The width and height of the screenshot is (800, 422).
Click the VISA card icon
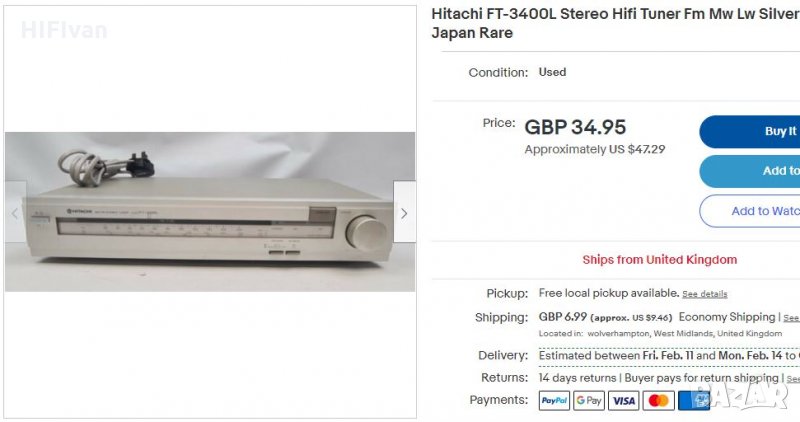point(623,401)
